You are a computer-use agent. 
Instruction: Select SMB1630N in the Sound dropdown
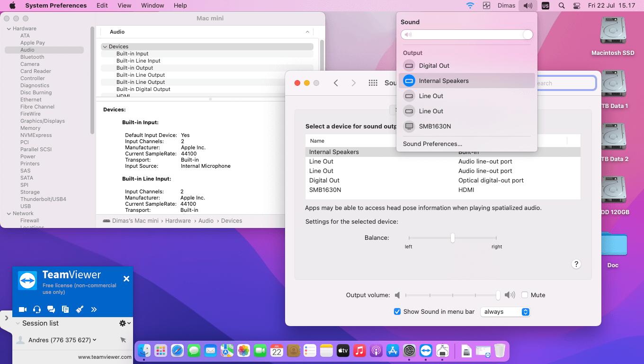point(435,126)
